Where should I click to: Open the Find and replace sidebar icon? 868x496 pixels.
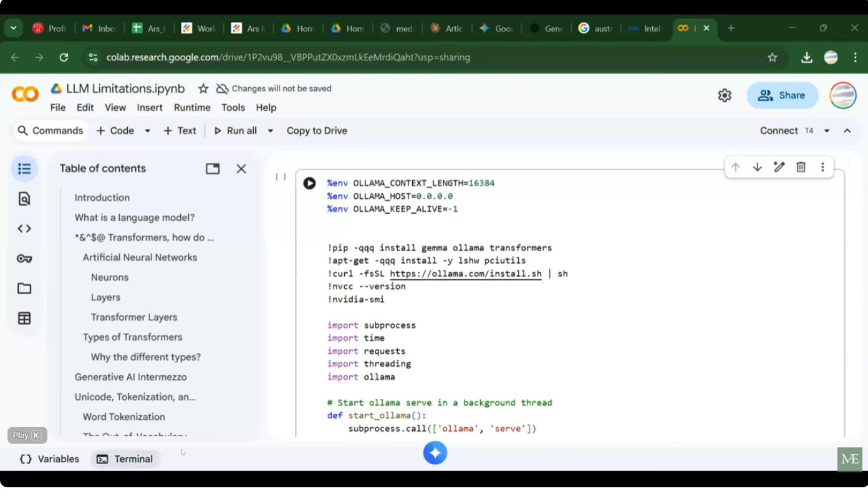(x=24, y=199)
